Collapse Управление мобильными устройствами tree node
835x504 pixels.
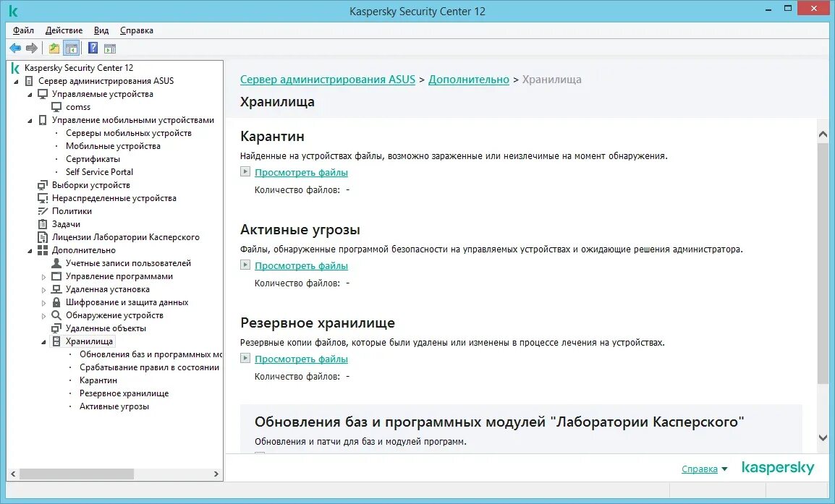[x=30, y=121]
